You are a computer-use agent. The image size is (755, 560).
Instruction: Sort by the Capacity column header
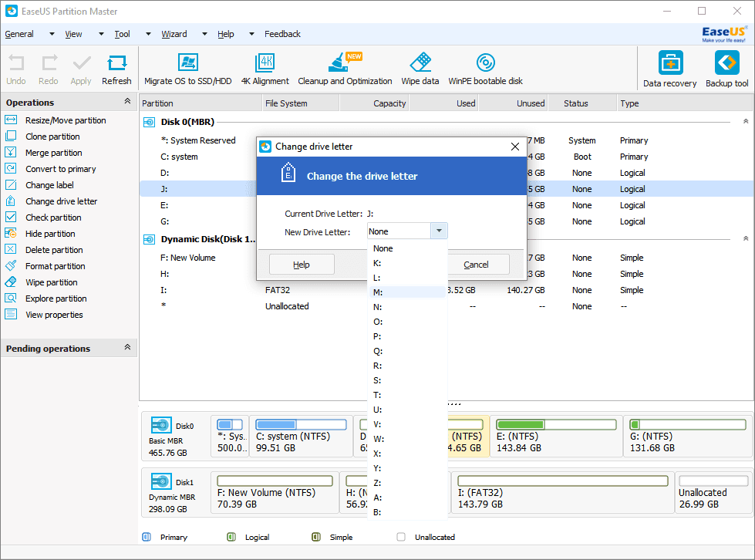click(x=374, y=103)
